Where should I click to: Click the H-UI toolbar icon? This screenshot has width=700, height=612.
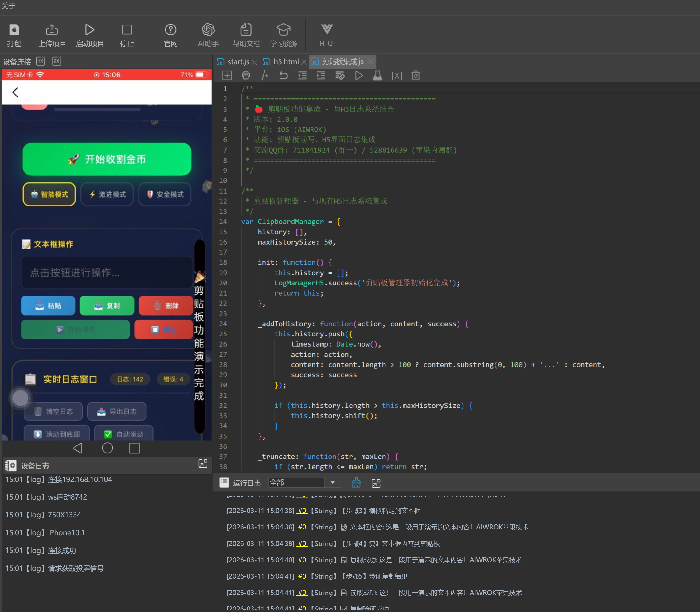327,30
